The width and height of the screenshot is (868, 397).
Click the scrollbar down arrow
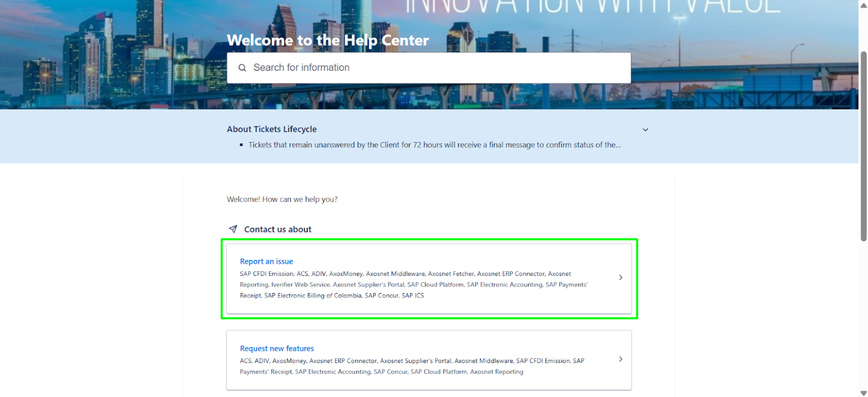click(x=863, y=392)
